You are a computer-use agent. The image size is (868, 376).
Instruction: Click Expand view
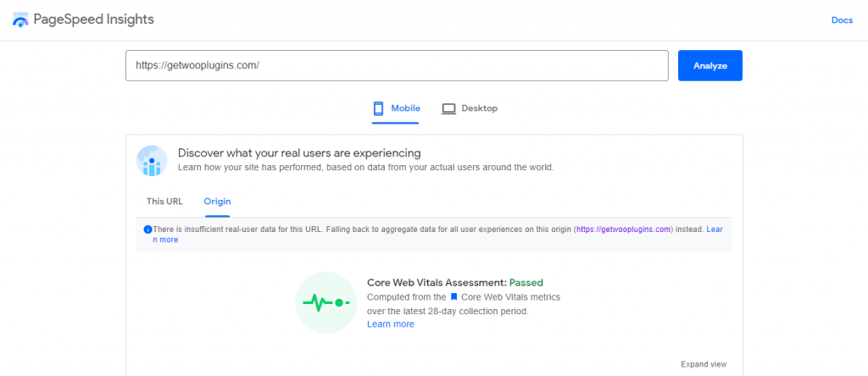pyautogui.click(x=704, y=364)
